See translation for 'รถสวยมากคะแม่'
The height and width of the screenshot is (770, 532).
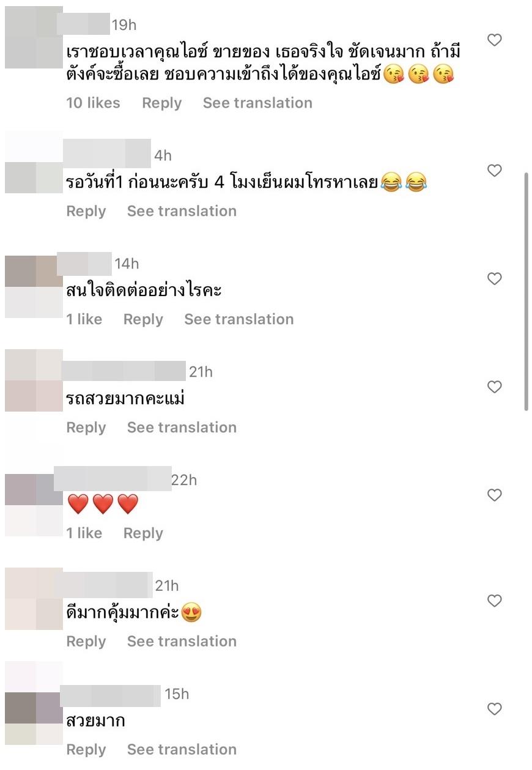tap(182, 427)
